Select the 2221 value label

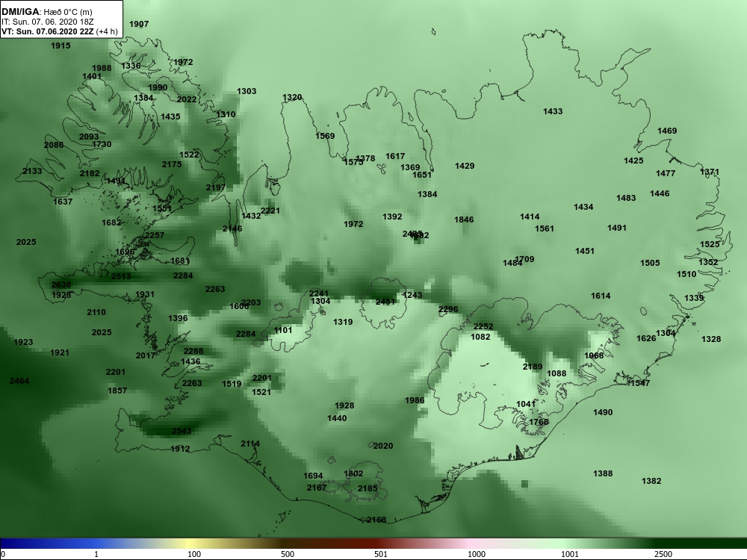point(270,211)
